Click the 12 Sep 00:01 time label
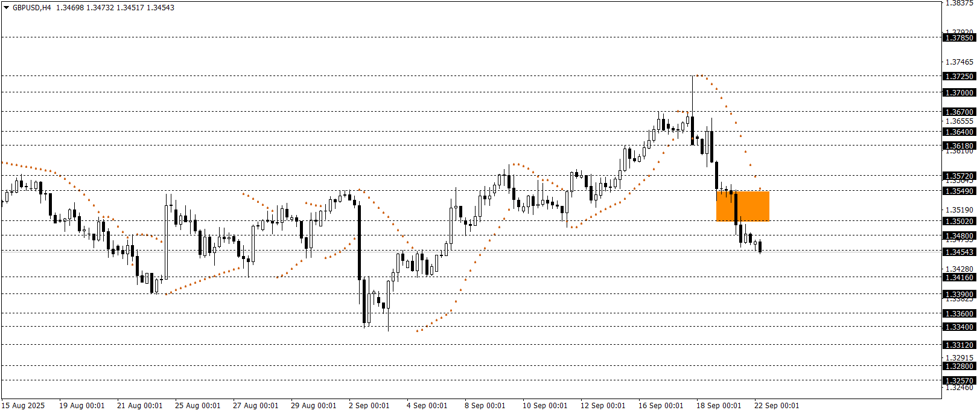This screenshot has width=980, height=413. [603, 405]
